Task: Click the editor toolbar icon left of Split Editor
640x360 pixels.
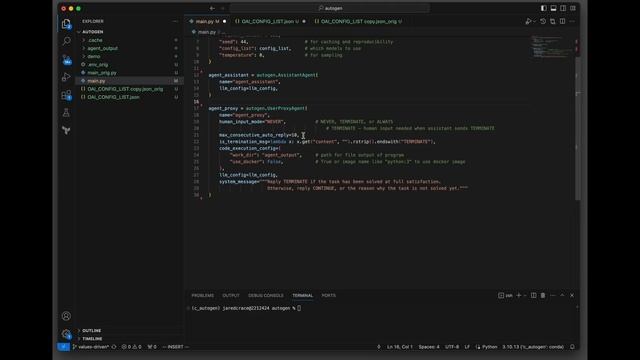Action: click(553, 21)
